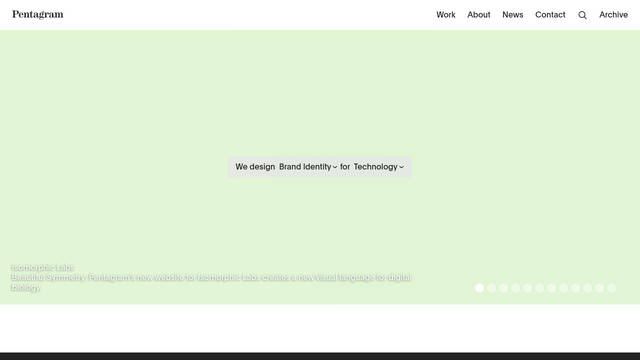The width and height of the screenshot is (640, 360).
Task: Select the seventh carousel slide dot
Action: coord(551,288)
